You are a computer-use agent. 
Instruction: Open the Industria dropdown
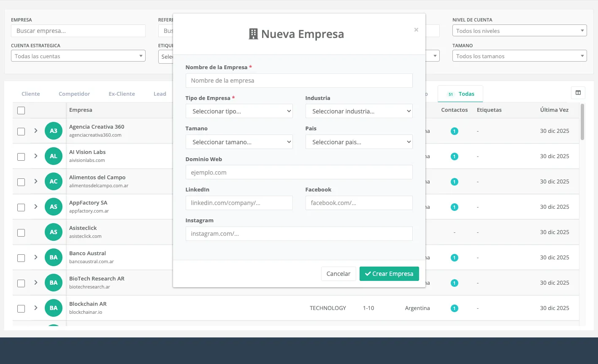click(x=359, y=111)
